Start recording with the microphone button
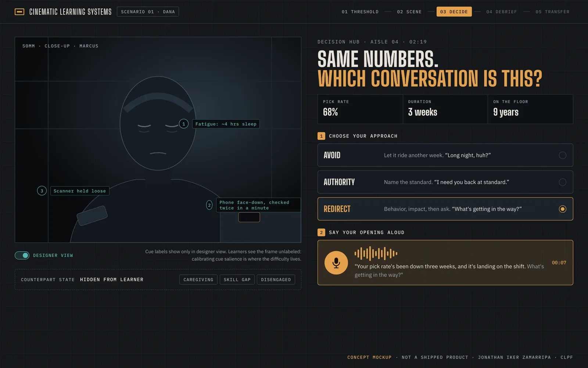 point(336,263)
